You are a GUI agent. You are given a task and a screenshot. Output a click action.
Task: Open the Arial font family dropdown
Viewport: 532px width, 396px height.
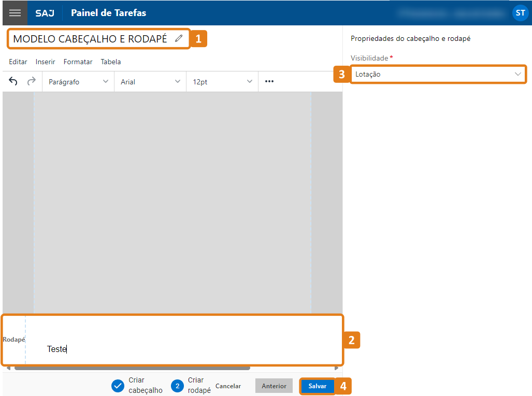(150, 82)
